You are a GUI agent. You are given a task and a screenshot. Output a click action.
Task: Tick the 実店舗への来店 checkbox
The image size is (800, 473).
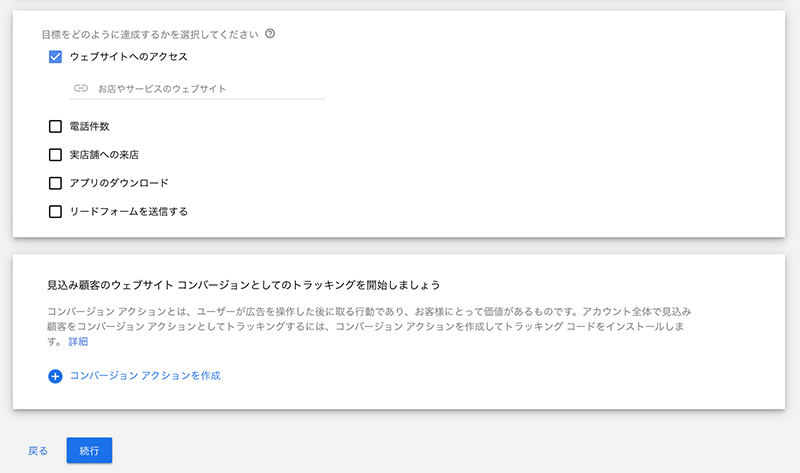(55, 155)
